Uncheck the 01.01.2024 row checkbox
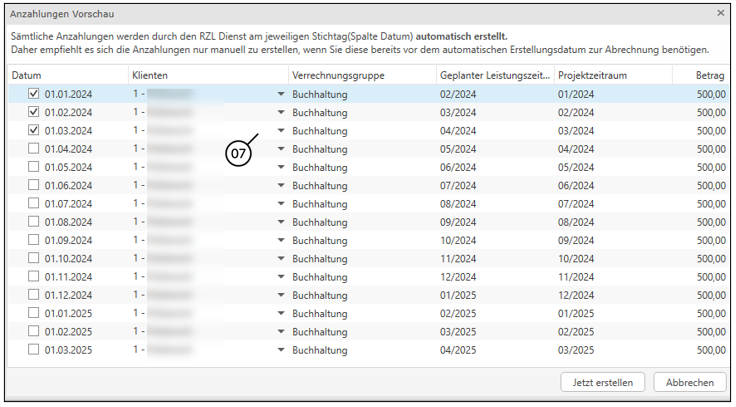The height and width of the screenshot is (407, 736). coord(34,93)
